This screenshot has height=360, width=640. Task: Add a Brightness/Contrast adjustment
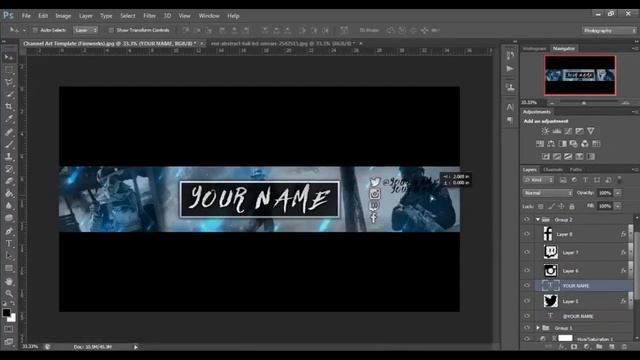545,131
